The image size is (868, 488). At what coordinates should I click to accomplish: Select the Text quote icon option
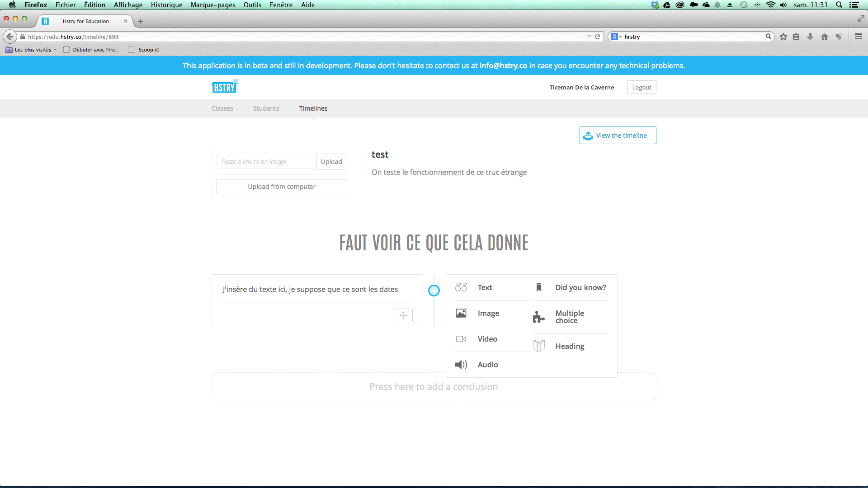[x=461, y=287]
